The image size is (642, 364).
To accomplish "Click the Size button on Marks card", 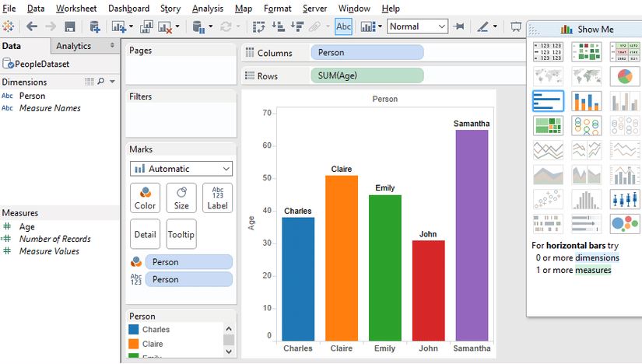I will [181, 198].
